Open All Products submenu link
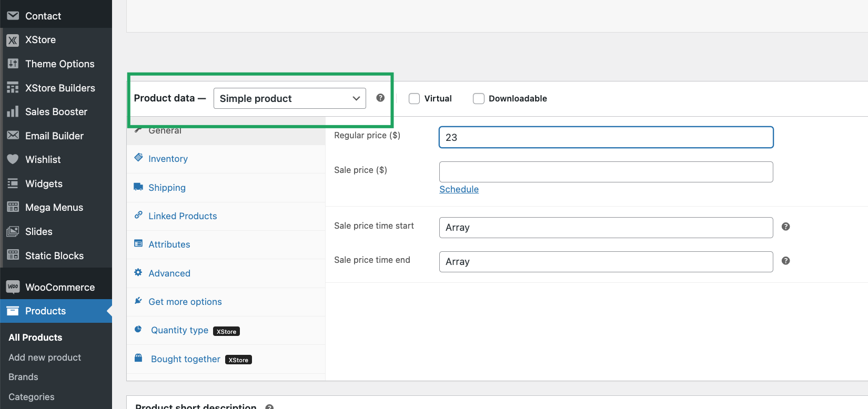Screen dimensions: 868x409 pyautogui.click(x=35, y=338)
